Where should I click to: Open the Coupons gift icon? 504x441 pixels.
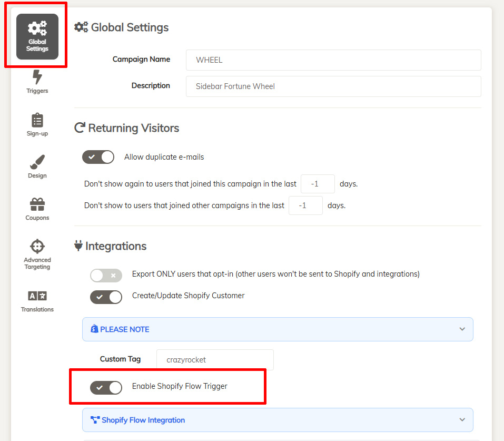pos(37,204)
